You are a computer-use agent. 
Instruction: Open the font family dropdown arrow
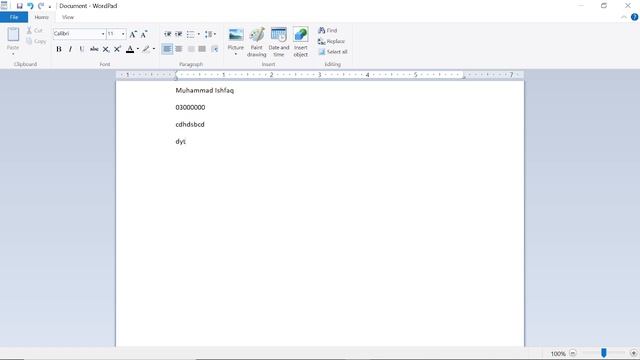(103, 33)
